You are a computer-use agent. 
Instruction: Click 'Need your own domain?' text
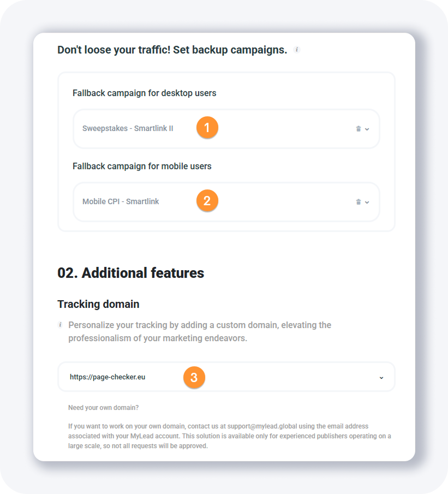coord(104,408)
